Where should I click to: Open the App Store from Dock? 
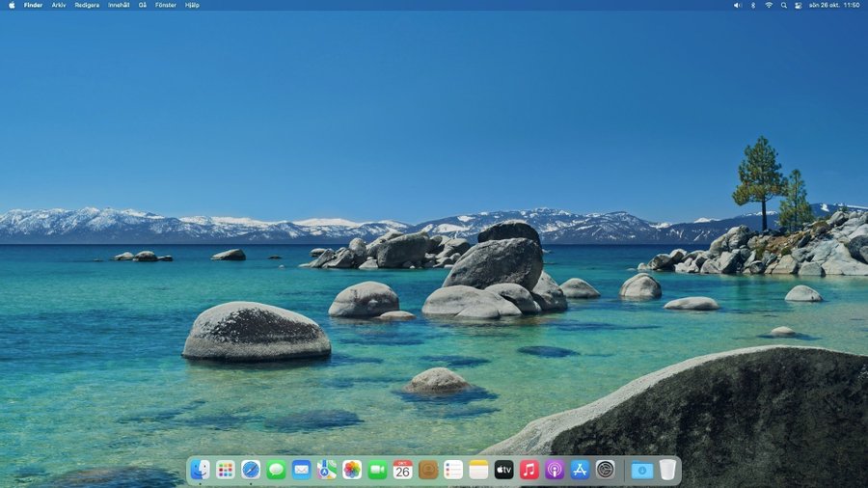[x=580, y=470]
